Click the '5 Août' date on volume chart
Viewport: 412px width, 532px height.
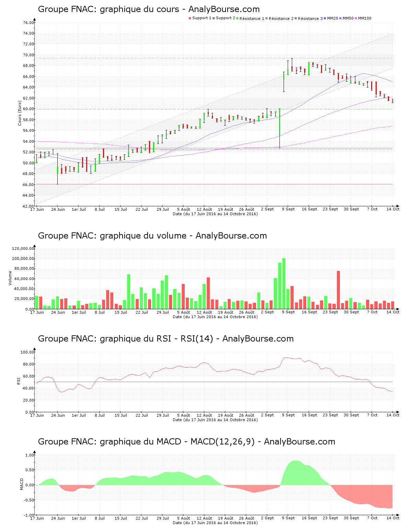184,312
